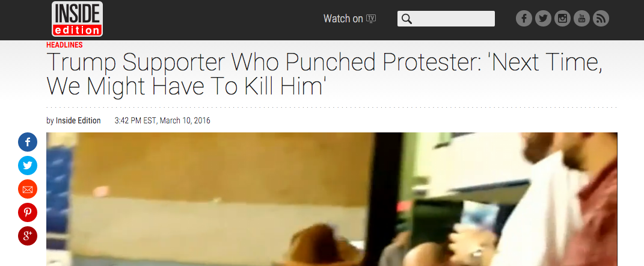Click the header Facebook icon
Image resolution: width=644 pixels, height=266 pixels.
tap(524, 19)
